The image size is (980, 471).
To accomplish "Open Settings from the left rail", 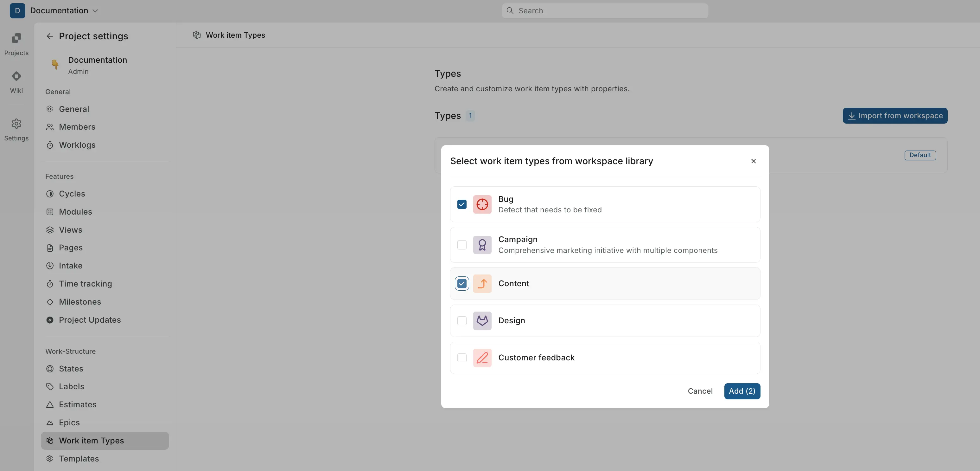I will (16, 129).
